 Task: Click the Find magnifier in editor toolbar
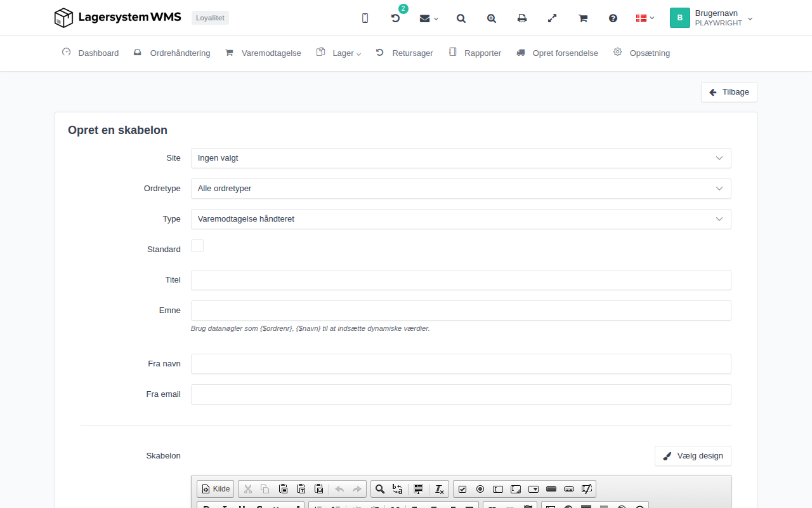380,489
